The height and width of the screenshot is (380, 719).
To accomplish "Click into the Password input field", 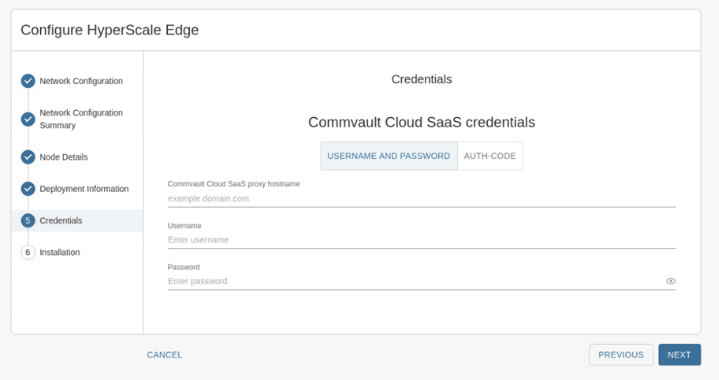I will [415, 281].
